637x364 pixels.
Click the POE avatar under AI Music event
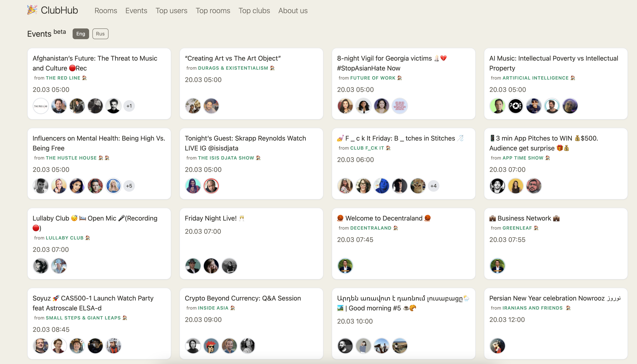point(516,106)
